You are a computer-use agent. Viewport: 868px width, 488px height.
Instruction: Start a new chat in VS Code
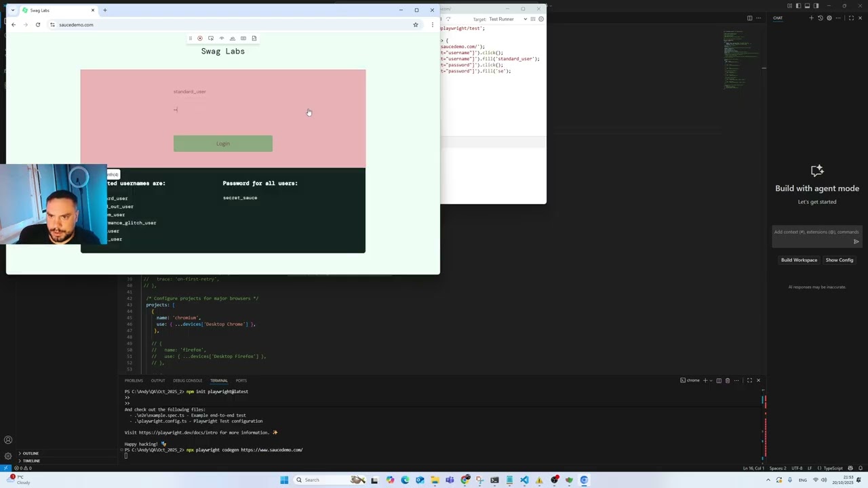(811, 18)
